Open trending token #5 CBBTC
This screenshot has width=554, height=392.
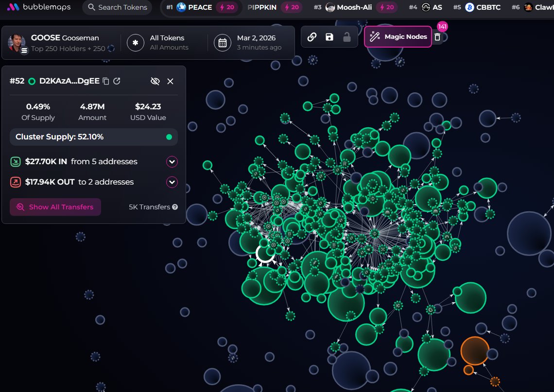click(477, 7)
